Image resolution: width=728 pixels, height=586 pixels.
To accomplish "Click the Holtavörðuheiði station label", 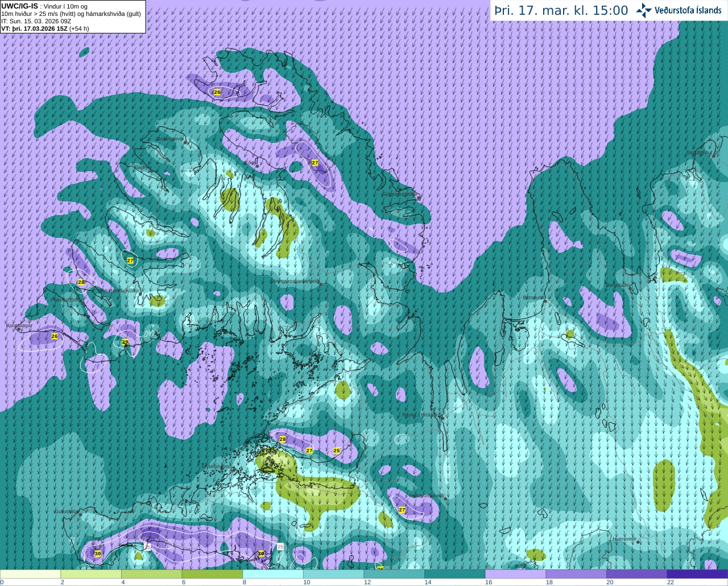I will pyautogui.click(x=427, y=496).
